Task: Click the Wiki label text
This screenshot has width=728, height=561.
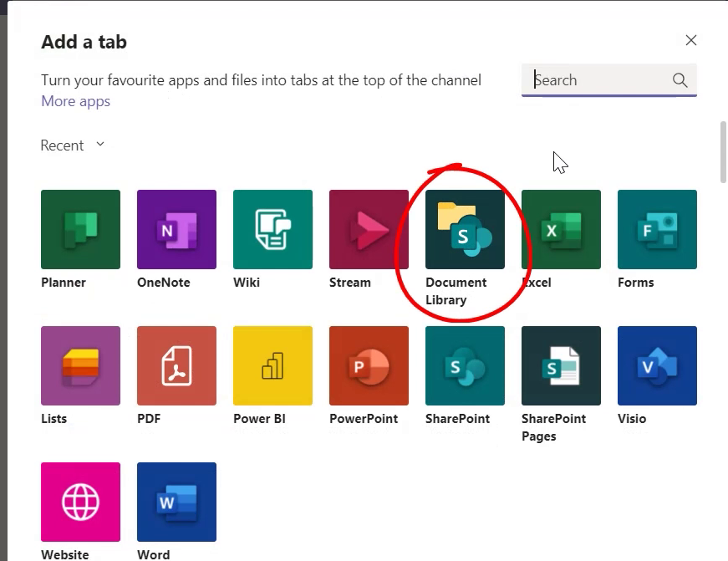Action: pos(246,283)
